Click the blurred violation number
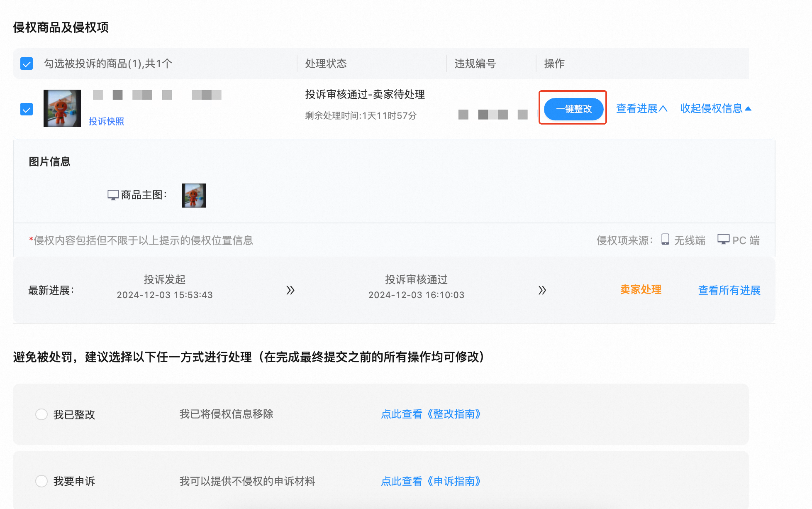 pyautogui.click(x=493, y=115)
